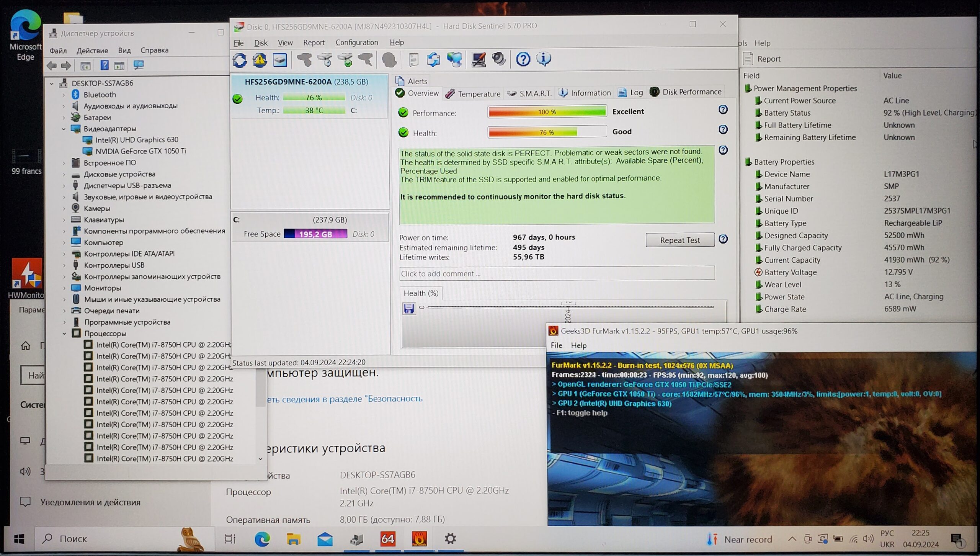Click the yellow warning alert toolbar icon

coord(260,60)
